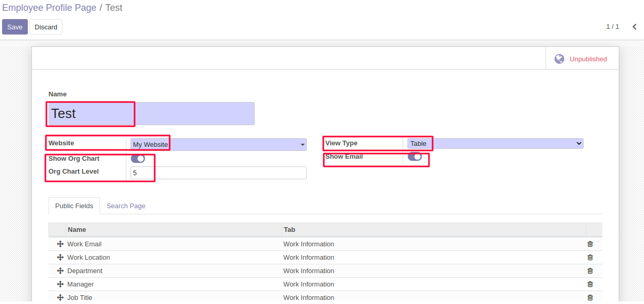Go to previous record with left chevron
The height and width of the screenshot is (304, 644).
(x=634, y=27)
